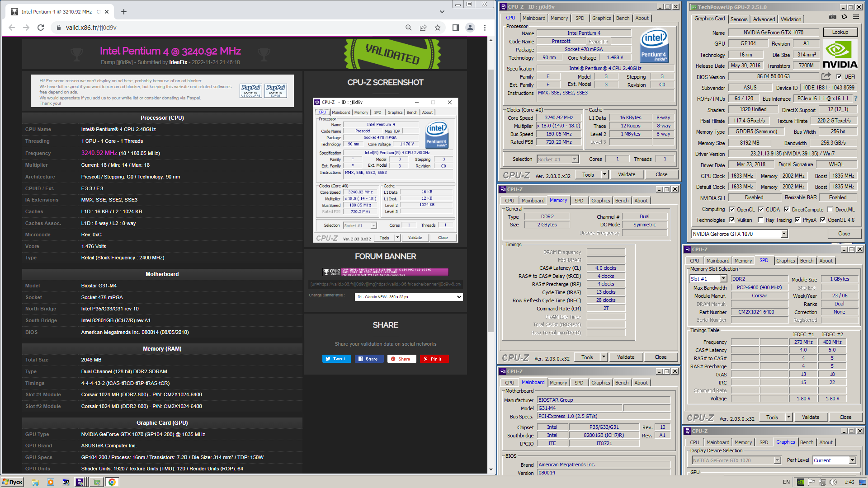Click PayPal donate US dollars button
The image size is (868, 488).
pyautogui.click(x=251, y=90)
